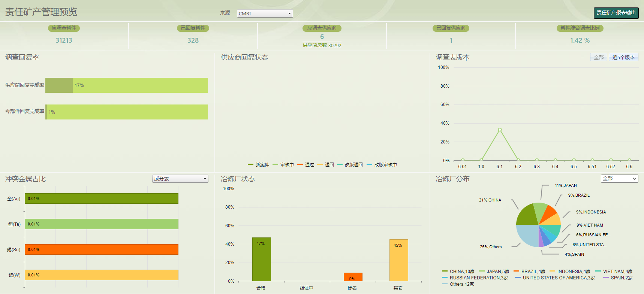Image resolution: width=644 pixels, height=294 pixels.
Task: Toggle RUSSIAN FEDERATION,3家 legend entry
Action: tap(475, 278)
